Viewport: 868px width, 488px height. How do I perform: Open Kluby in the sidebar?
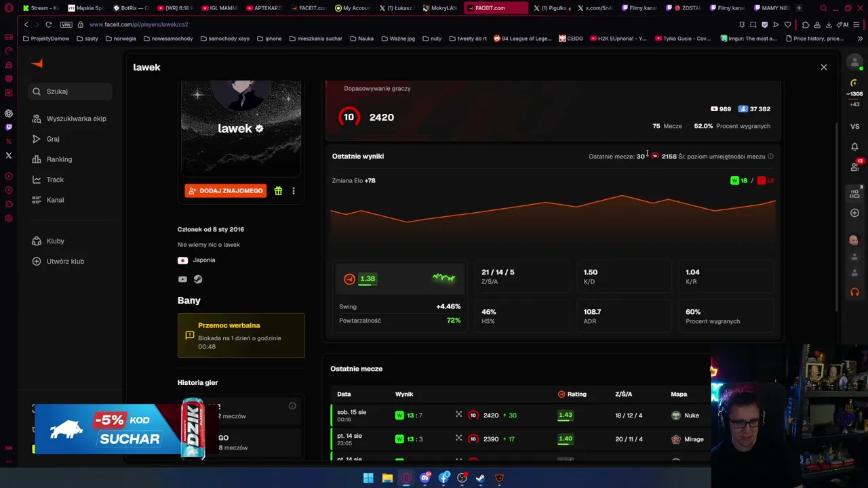[x=48, y=241]
